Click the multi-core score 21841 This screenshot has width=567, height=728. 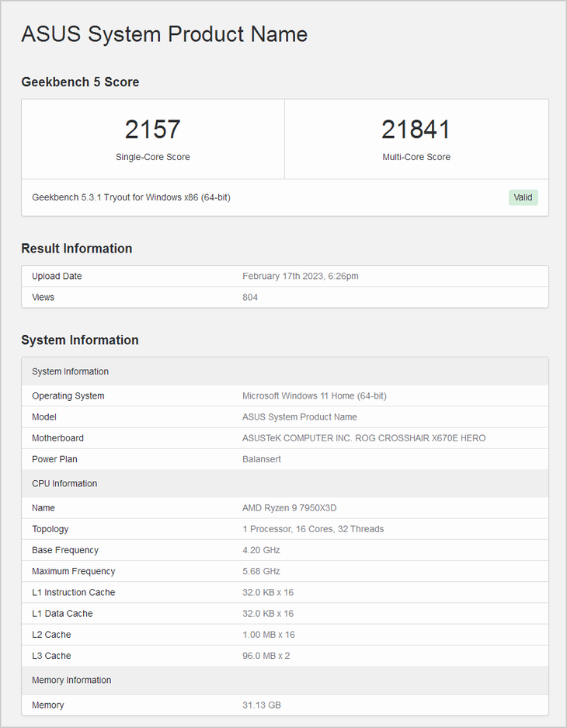coord(416,129)
